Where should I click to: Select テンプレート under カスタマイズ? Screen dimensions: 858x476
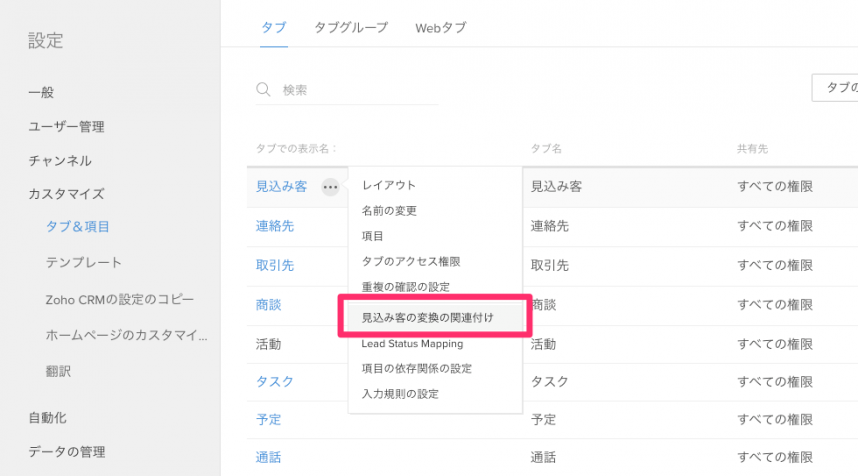(x=83, y=262)
